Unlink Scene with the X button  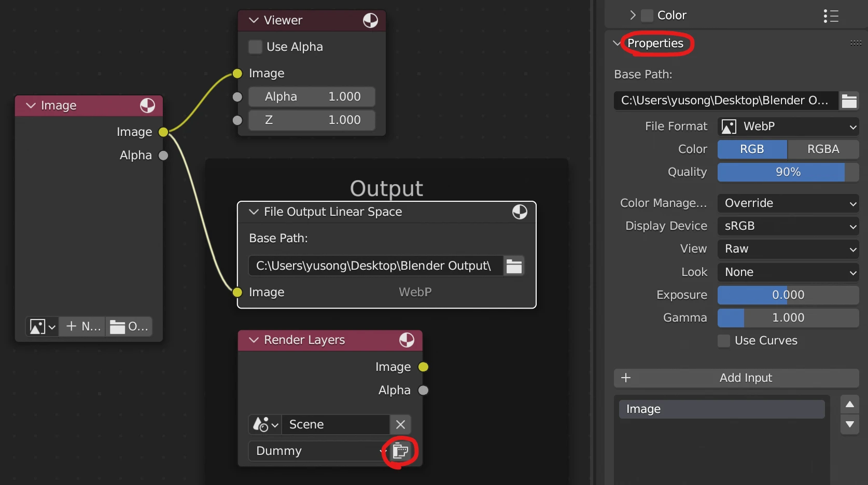click(x=400, y=425)
